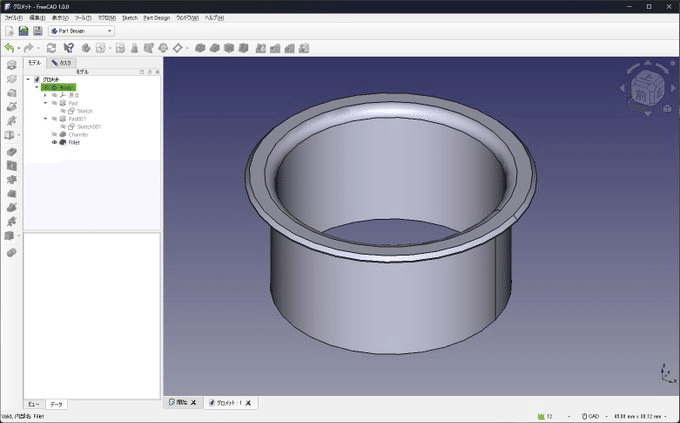Toggle visibility of Pad001
Screen dimensions: 680x423
55,118
